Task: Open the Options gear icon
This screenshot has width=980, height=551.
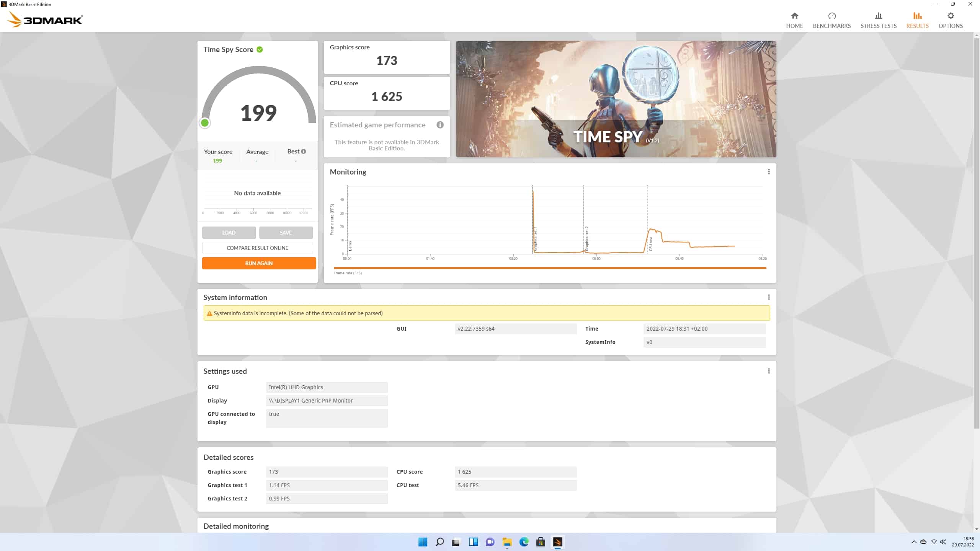Action: (x=950, y=16)
